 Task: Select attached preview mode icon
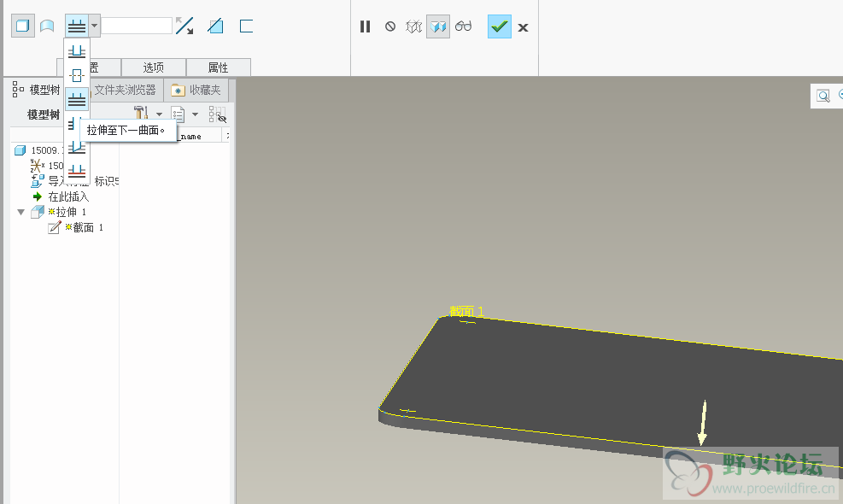point(438,26)
